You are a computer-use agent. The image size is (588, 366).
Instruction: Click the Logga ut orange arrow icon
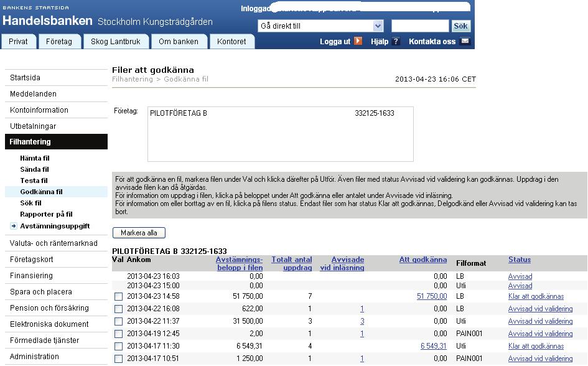pos(358,41)
